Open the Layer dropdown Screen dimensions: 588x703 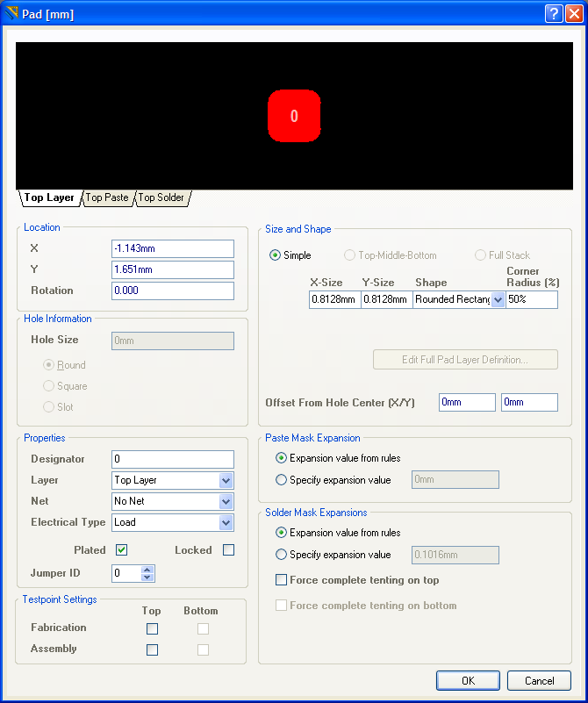[x=226, y=480]
